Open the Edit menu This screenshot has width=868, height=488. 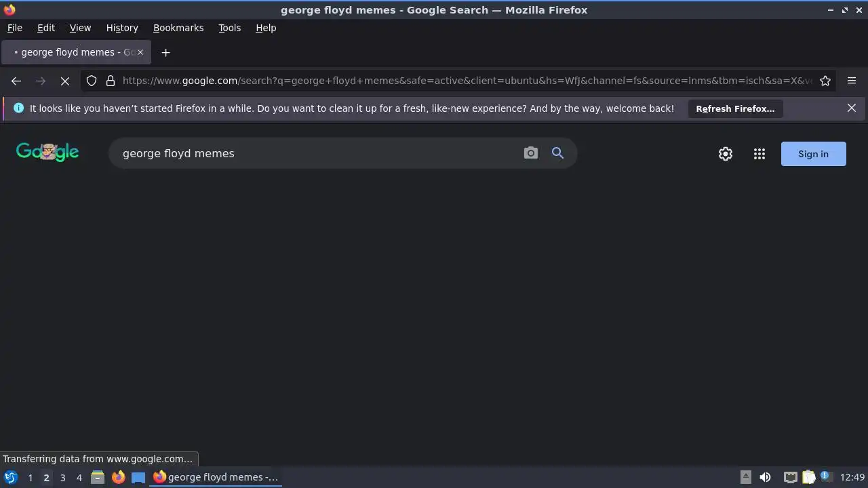(46, 28)
